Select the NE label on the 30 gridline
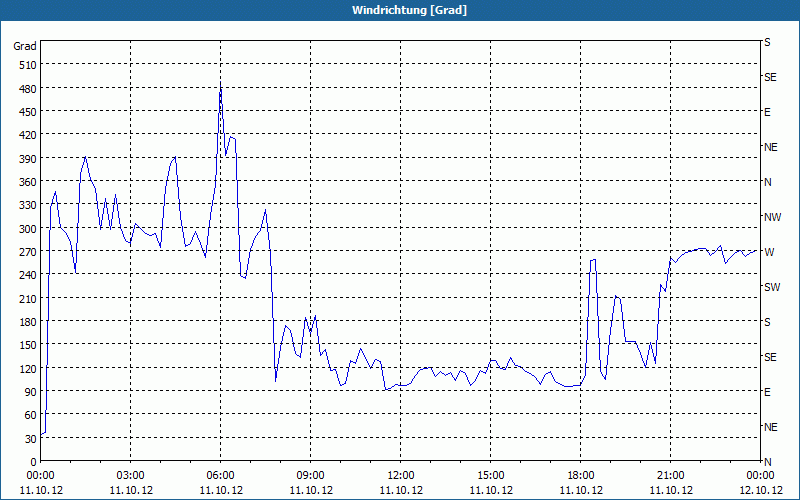Image resolution: width=800 pixels, height=500 pixels. (770, 427)
